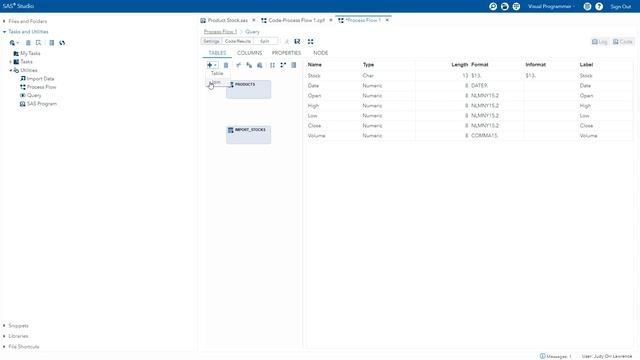Viewport: 640px width, 360px height.
Task: Click the edit task icon in Tasks toolbar
Action: [x=39, y=43]
